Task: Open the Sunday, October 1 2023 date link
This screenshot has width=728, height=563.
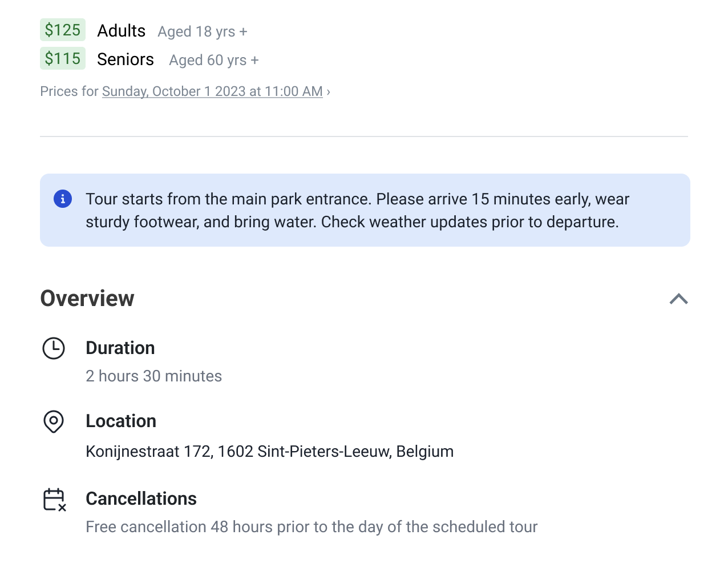Action: click(212, 91)
